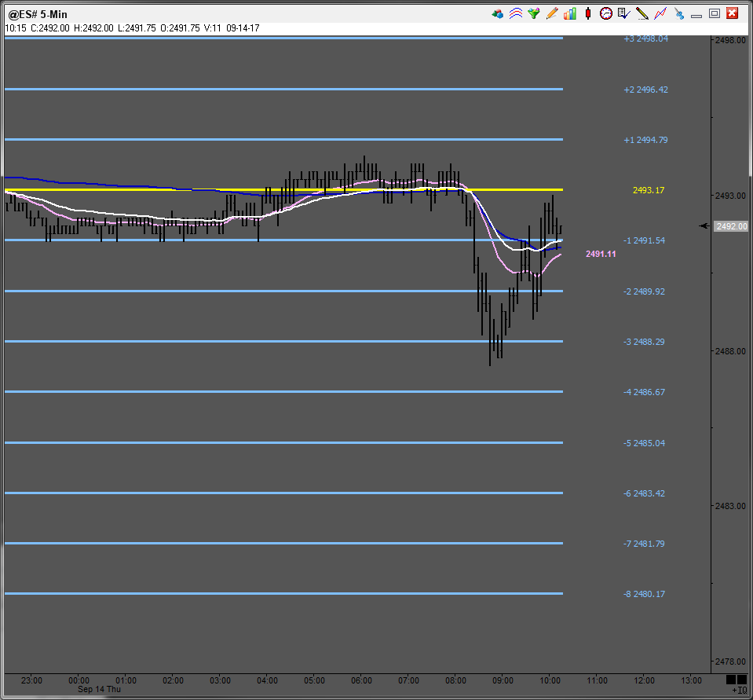Click the 02:00 time axis label
Image resolution: width=753 pixels, height=700 pixels.
click(x=173, y=681)
